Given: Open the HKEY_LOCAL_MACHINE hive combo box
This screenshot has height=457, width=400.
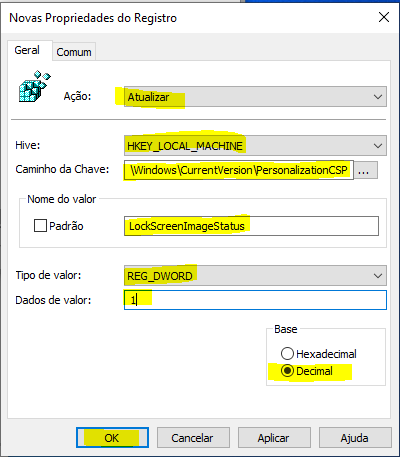Looking at the screenshot, I should [x=255, y=146].
